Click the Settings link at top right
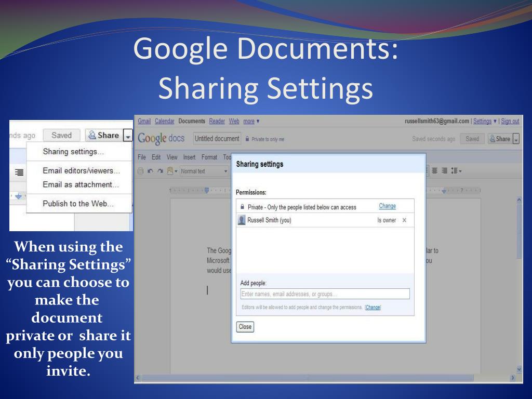The width and height of the screenshot is (532, 399). pyautogui.click(x=482, y=121)
